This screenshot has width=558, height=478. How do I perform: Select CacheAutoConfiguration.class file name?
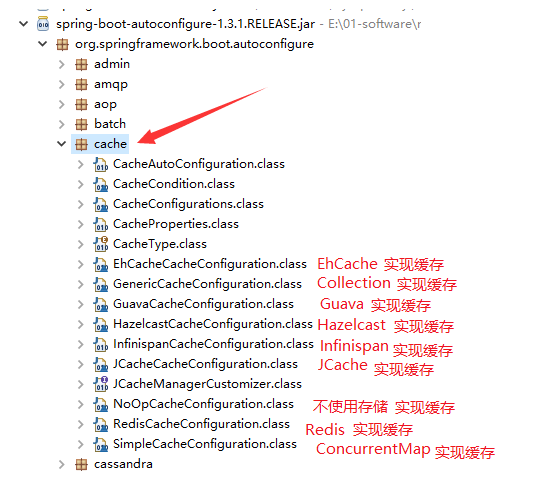tap(199, 164)
